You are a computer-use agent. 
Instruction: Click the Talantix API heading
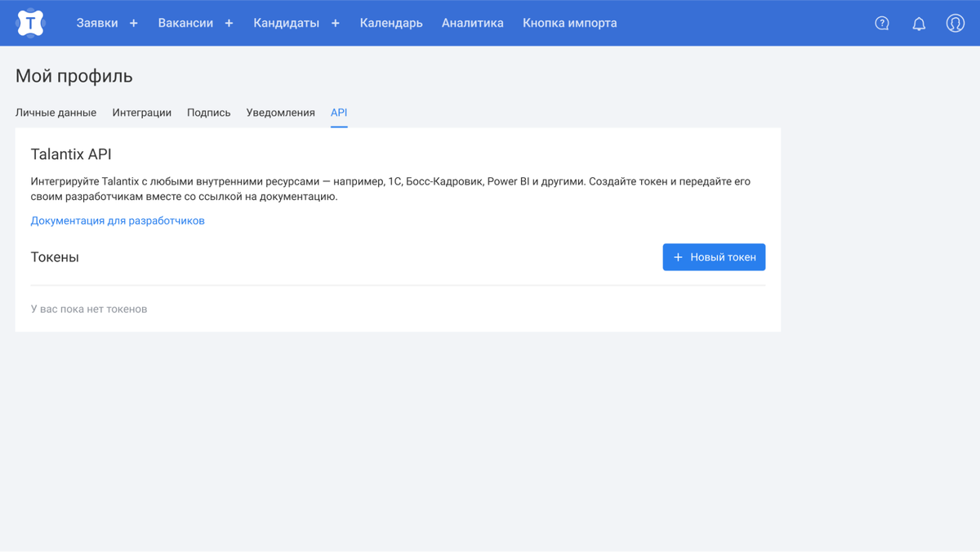pyautogui.click(x=71, y=154)
